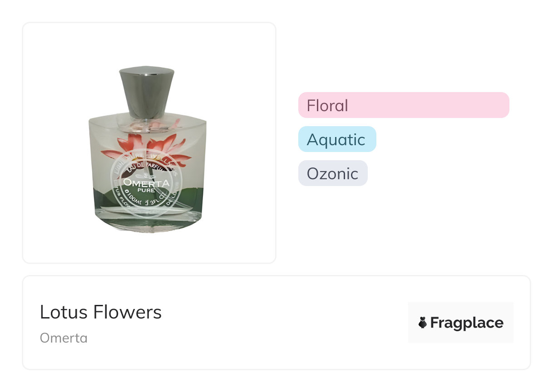Click the Fragplace wordmark text
Screen dimensions: 553x392
[466, 323]
